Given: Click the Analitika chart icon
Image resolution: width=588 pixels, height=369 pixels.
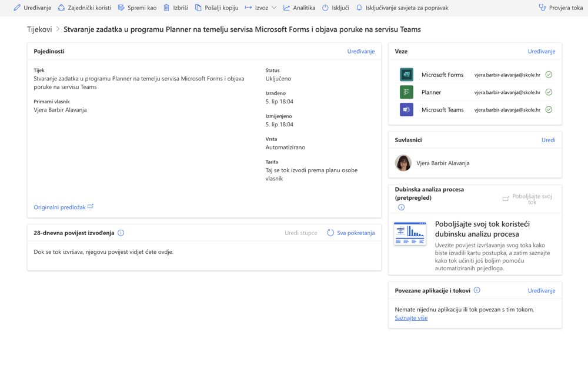Looking at the screenshot, I should pyautogui.click(x=286, y=8).
